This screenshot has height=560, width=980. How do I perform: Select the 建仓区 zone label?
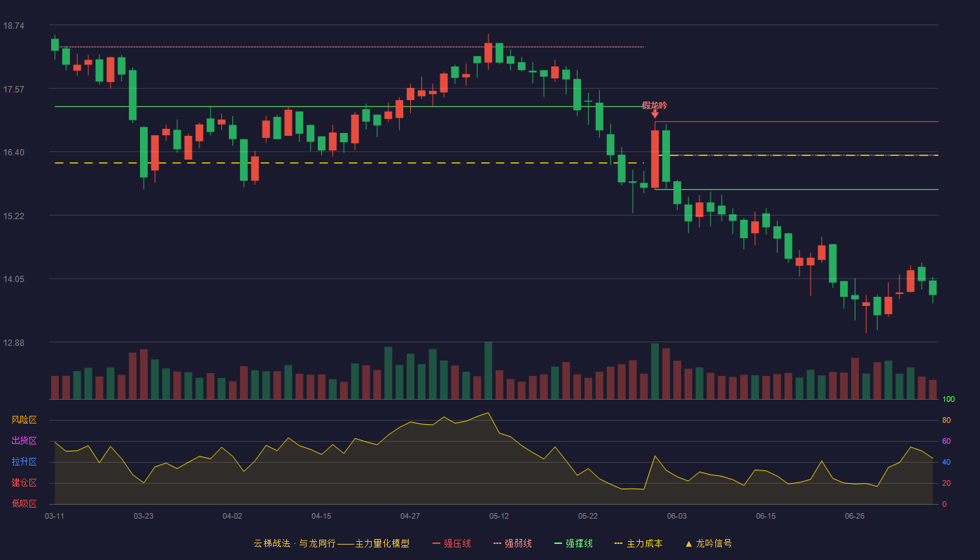click(24, 483)
